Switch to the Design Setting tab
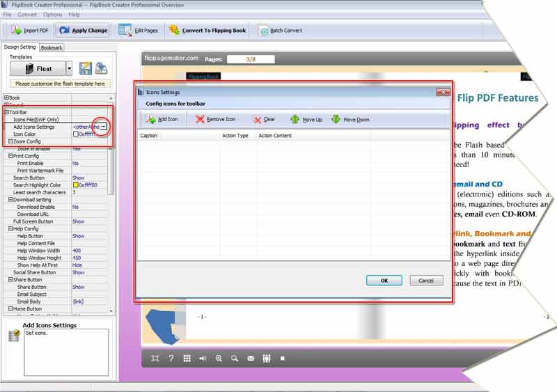 (x=19, y=47)
